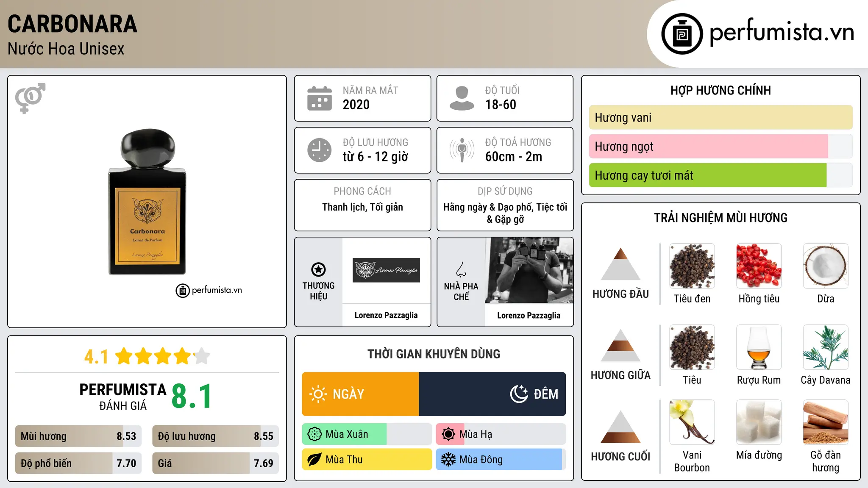Click the THỜI GIAN KHUYÊN DÙNG heading
This screenshot has width=868, height=488.
click(x=434, y=354)
